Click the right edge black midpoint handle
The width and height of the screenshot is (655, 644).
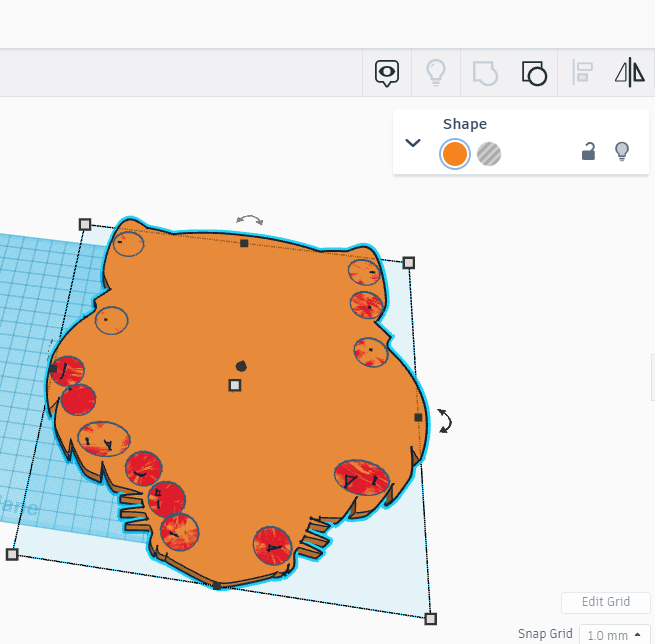(x=418, y=417)
